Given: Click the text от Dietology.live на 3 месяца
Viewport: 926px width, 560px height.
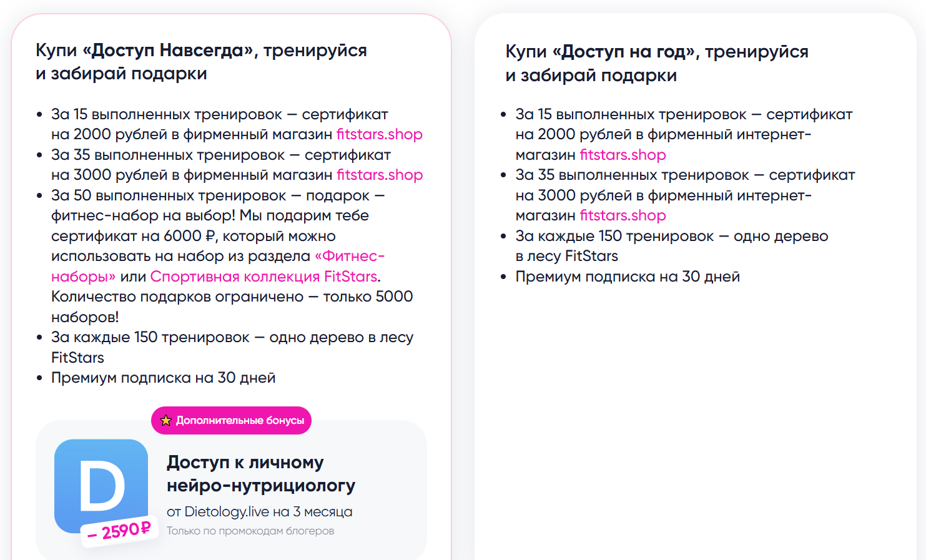Looking at the screenshot, I should pos(259,512).
